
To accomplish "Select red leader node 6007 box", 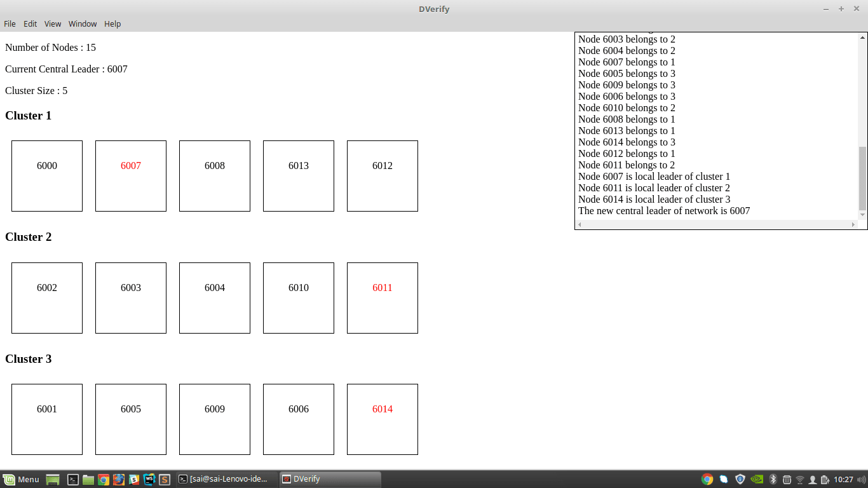I will click(131, 176).
